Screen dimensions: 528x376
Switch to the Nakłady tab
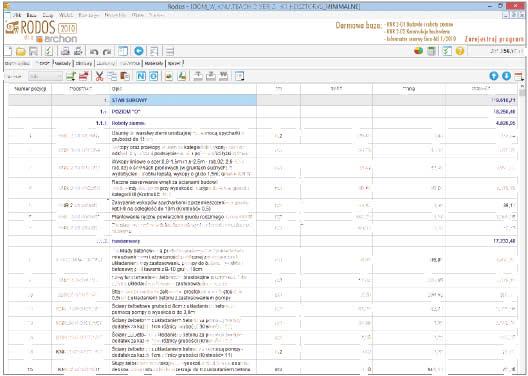click(63, 63)
